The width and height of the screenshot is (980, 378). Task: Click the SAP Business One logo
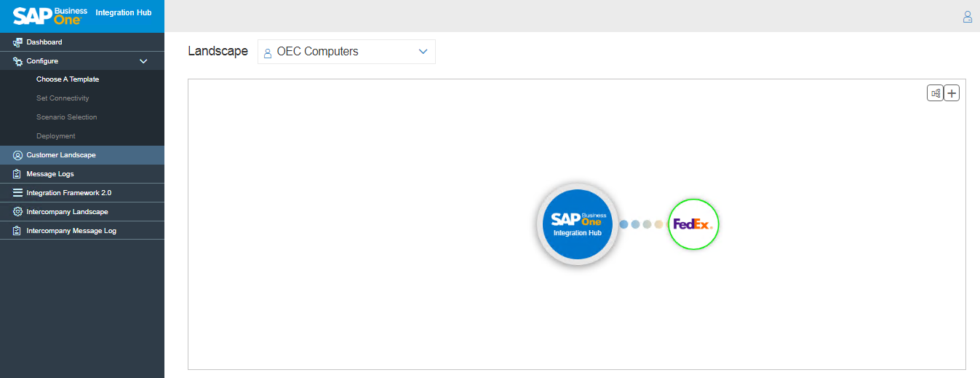(x=50, y=16)
